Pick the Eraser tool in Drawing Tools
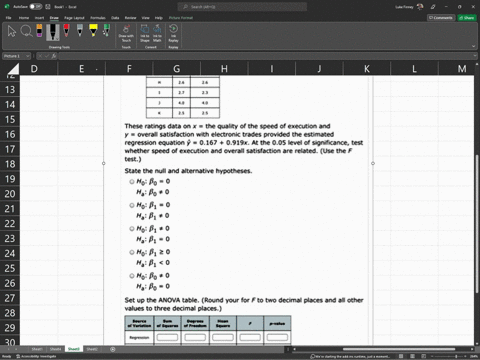 tap(39, 31)
